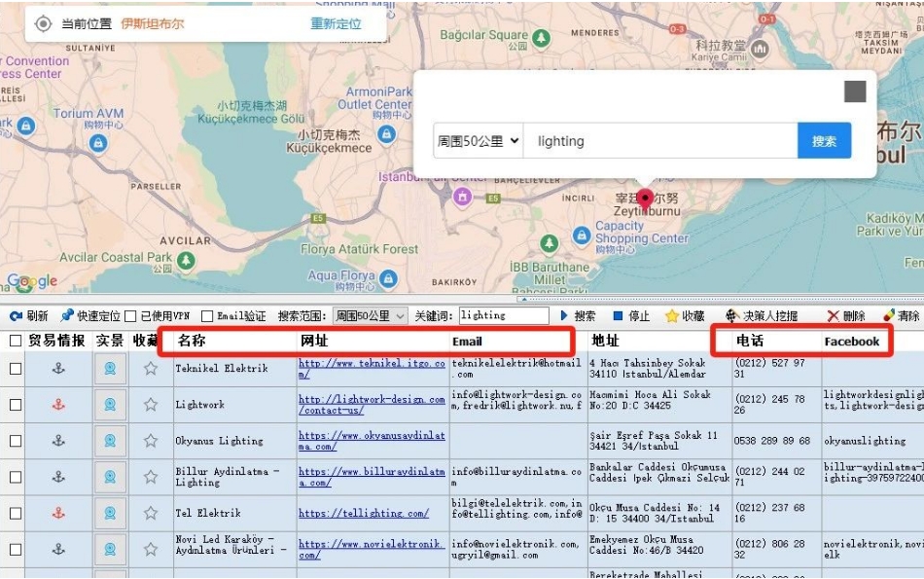Viewport: 924px width, 579px height.
Task: Click the Facebook column header
Action: point(851,342)
